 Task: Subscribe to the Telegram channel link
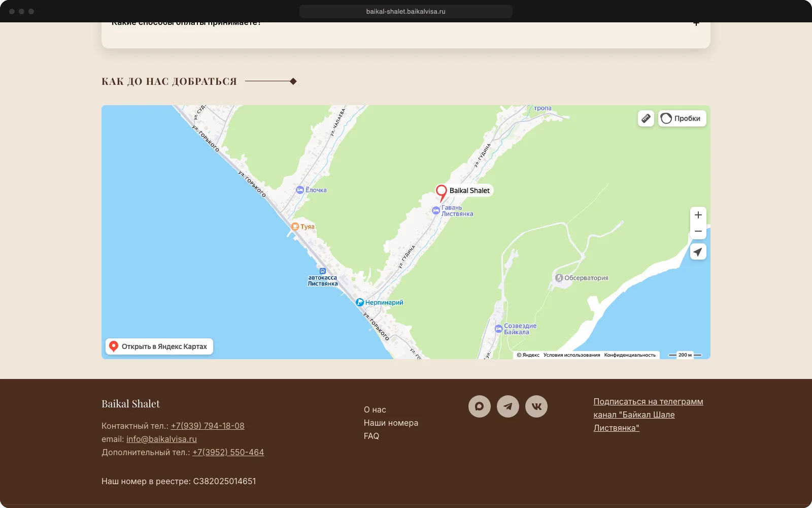coord(648,415)
